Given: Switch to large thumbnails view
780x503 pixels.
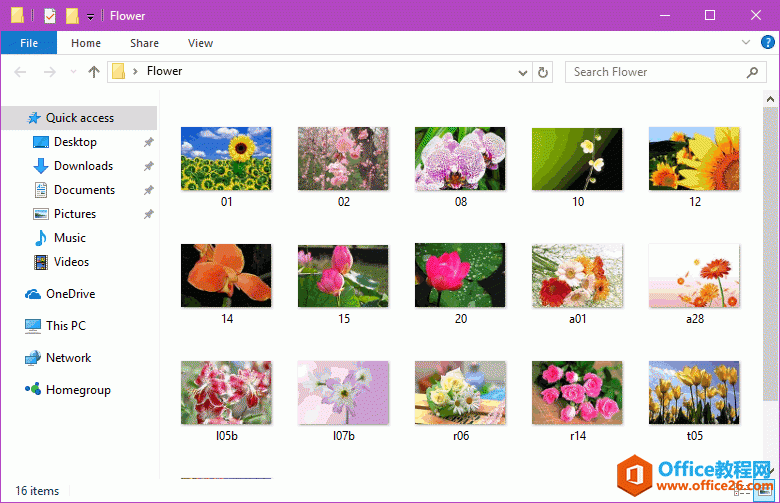Looking at the screenshot, I should pyautogui.click(x=765, y=491).
